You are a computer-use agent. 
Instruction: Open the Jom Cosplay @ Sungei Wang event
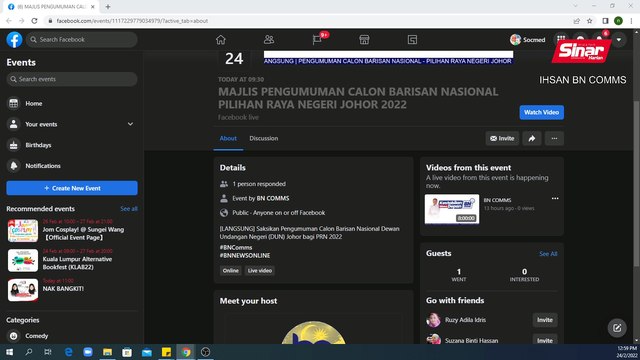coord(83,233)
